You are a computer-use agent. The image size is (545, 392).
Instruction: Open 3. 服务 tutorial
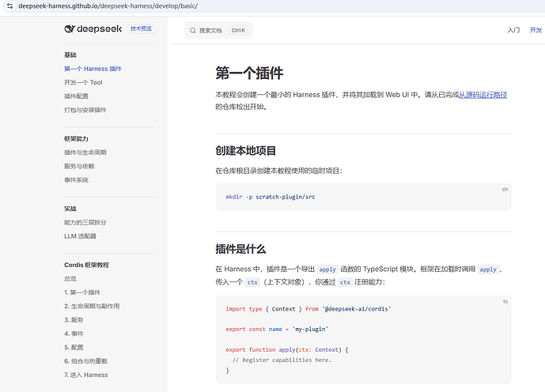74,320
